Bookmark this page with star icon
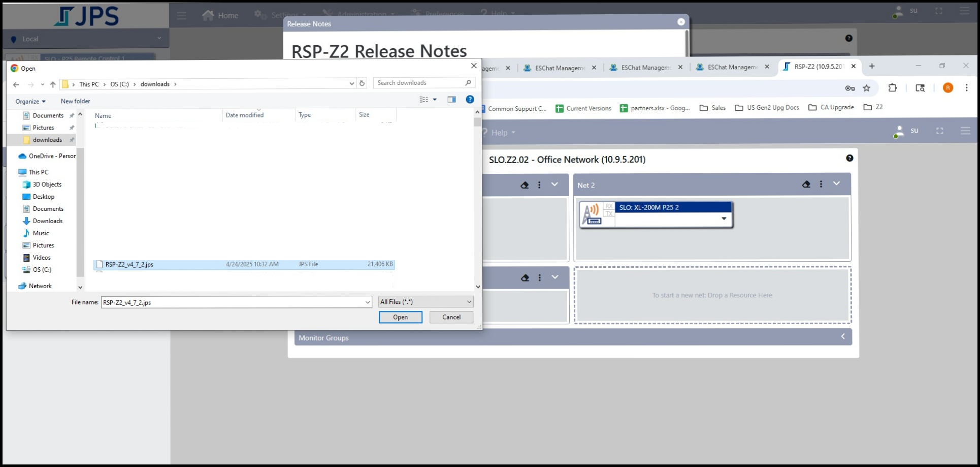980x467 pixels. point(866,88)
